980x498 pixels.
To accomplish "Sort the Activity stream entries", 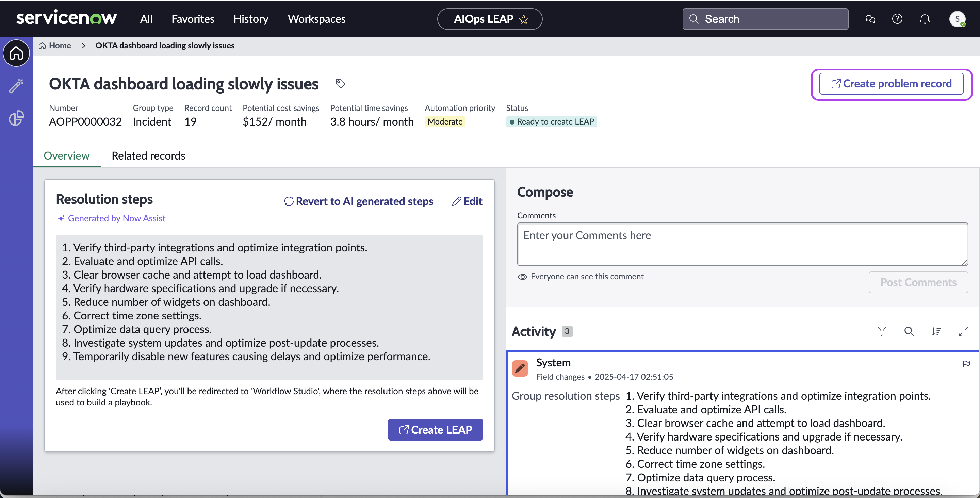I will 936,331.
